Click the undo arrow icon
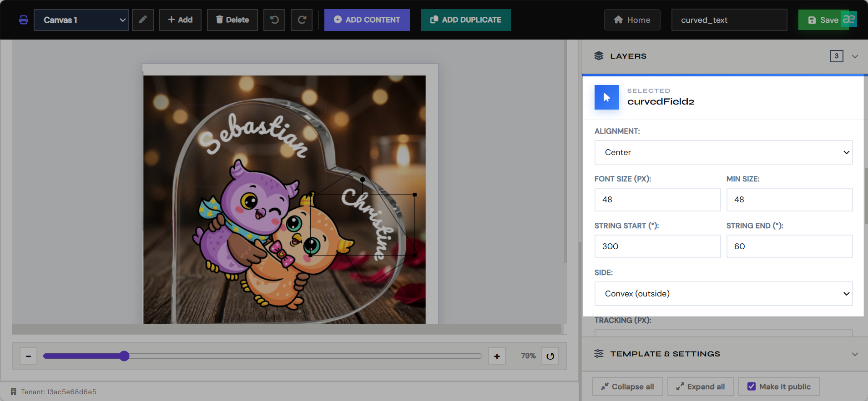The height and width of the screenshot is (401, 868). coord(274,20)
